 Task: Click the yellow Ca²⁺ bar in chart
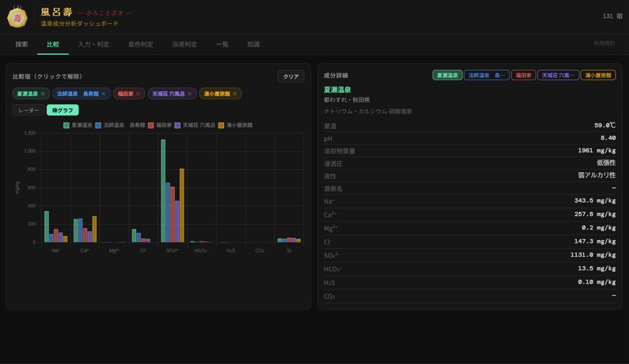click(x=94, y=229)
